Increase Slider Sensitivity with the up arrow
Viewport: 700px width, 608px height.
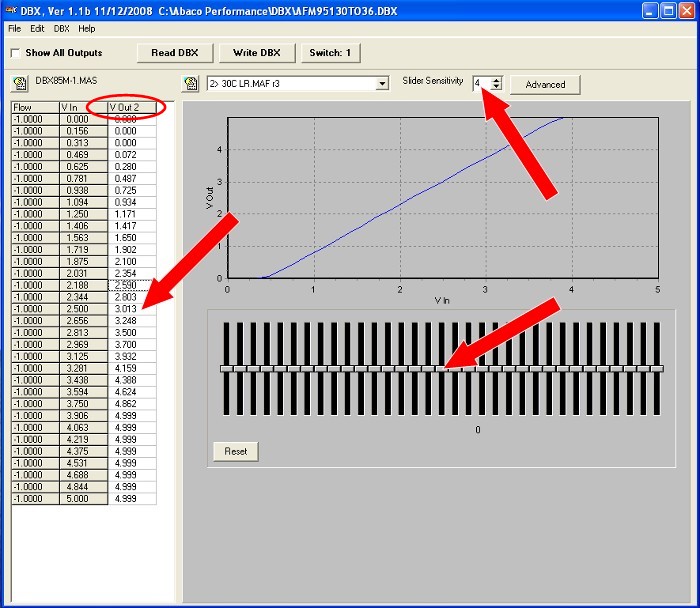496,80
